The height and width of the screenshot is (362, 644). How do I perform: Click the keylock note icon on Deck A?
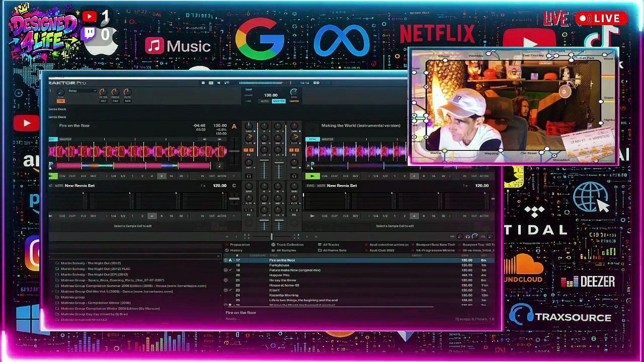[218, 165]
